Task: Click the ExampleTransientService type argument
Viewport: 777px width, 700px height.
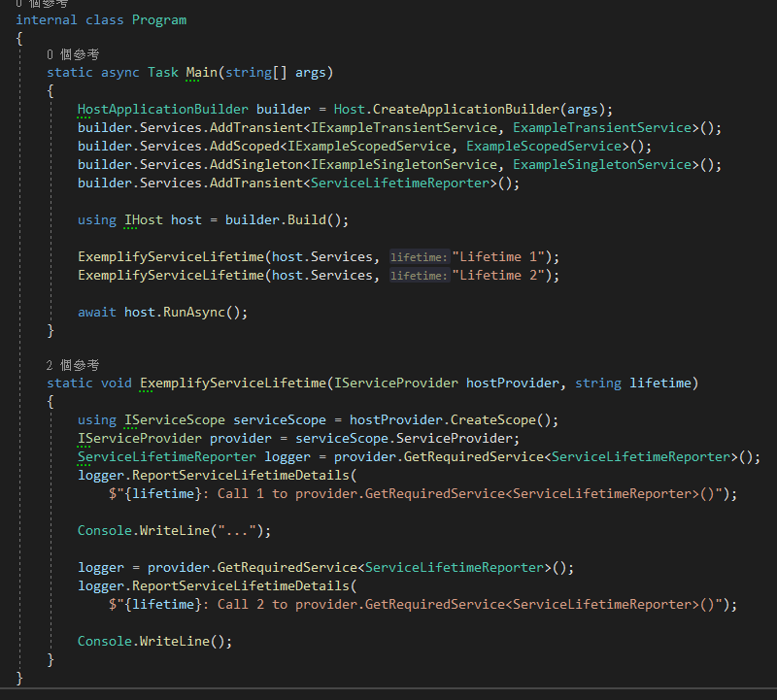Action: pos(602,128)
